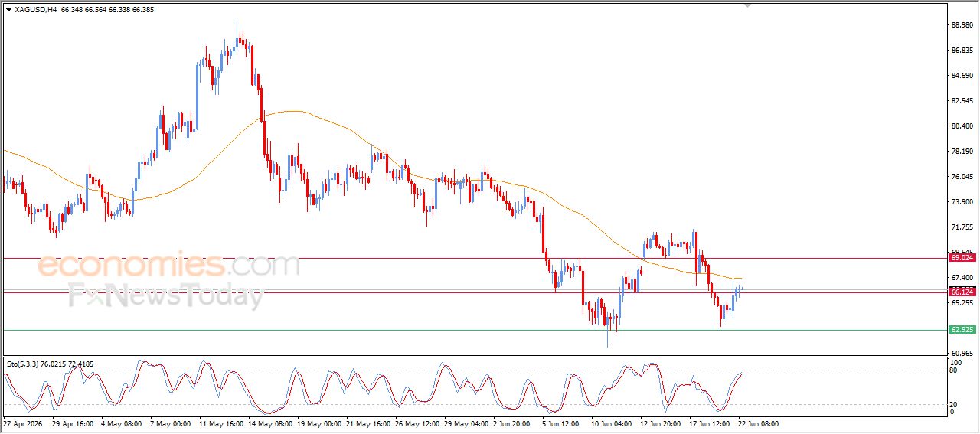Select the XAGUSD,H4 symbol title text
This screenshot has width=980, height=434.
tap(35, 10)
